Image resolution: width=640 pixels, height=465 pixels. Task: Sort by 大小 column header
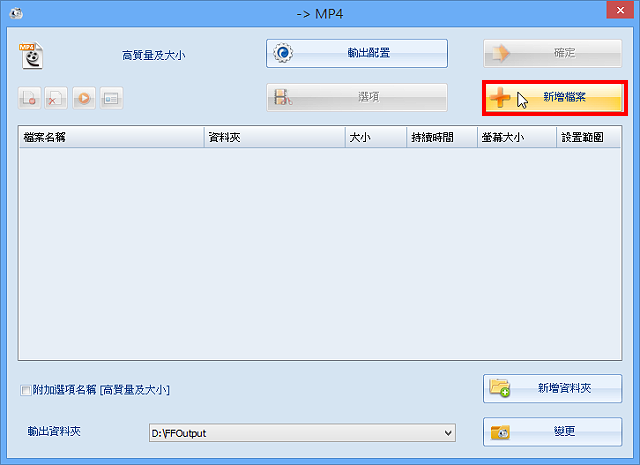click(376, 137)
